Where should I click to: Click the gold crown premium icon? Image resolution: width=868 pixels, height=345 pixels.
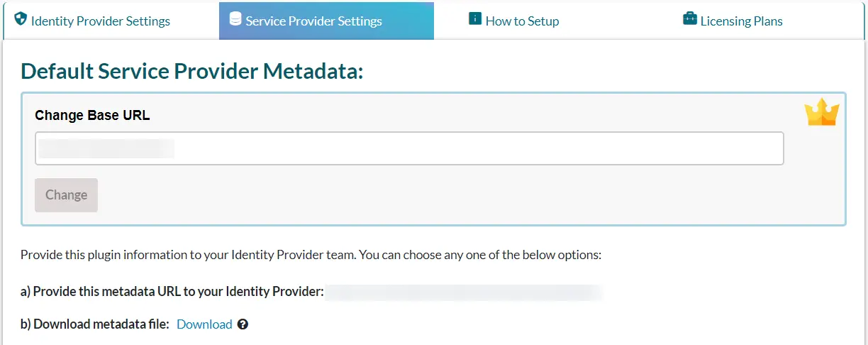pos(821,113)
